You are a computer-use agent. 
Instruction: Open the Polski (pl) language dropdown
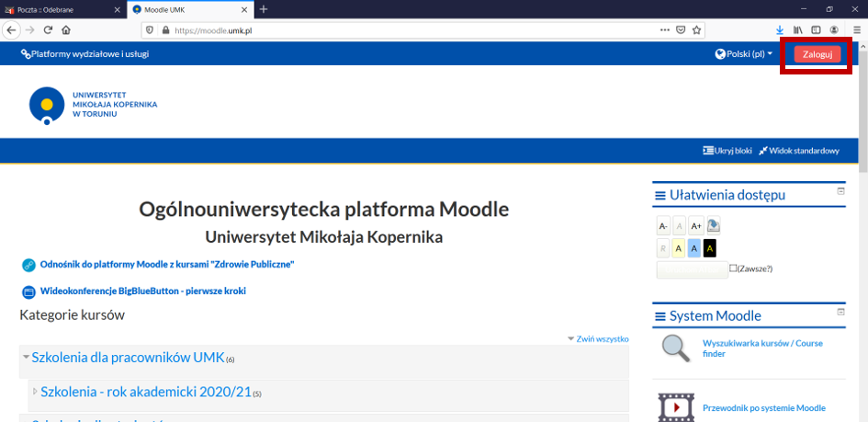pyautogui.click(x=743, y=54)
